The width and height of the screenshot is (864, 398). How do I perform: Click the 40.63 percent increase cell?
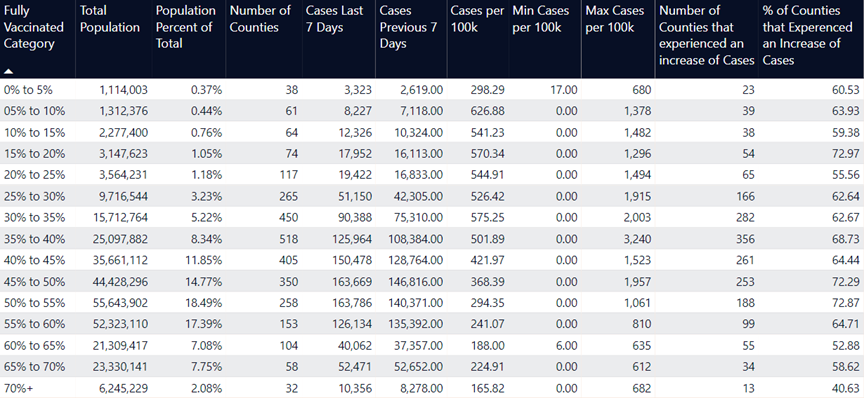pyautogui.click(x=846, y=388)
